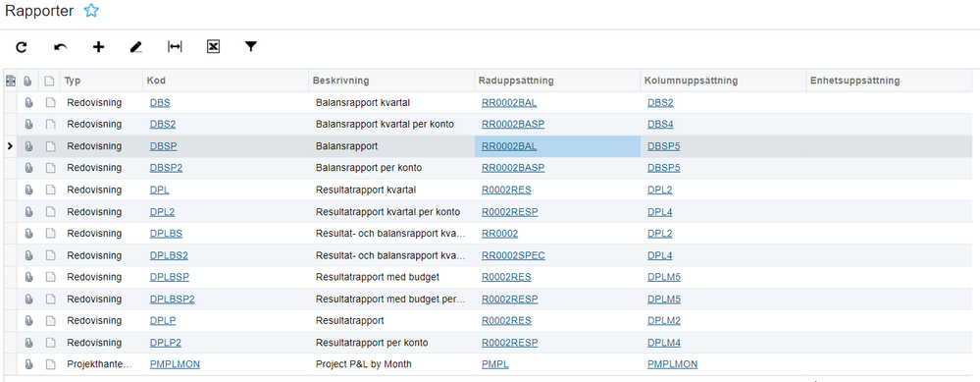
Task: Sort by Kolumnuppsättning column header
Action: point(723,81)
